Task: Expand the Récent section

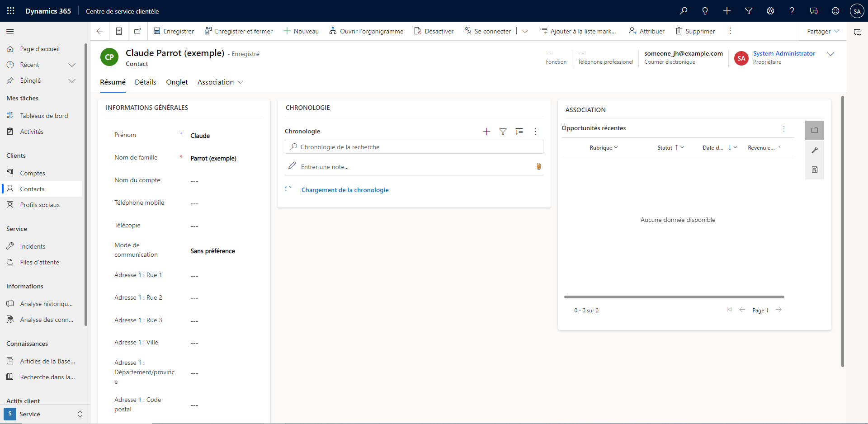Action: click(72, 65)
